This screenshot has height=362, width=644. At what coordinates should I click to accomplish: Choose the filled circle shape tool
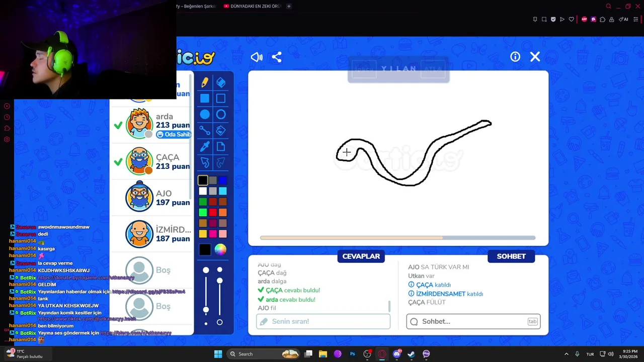205,115
